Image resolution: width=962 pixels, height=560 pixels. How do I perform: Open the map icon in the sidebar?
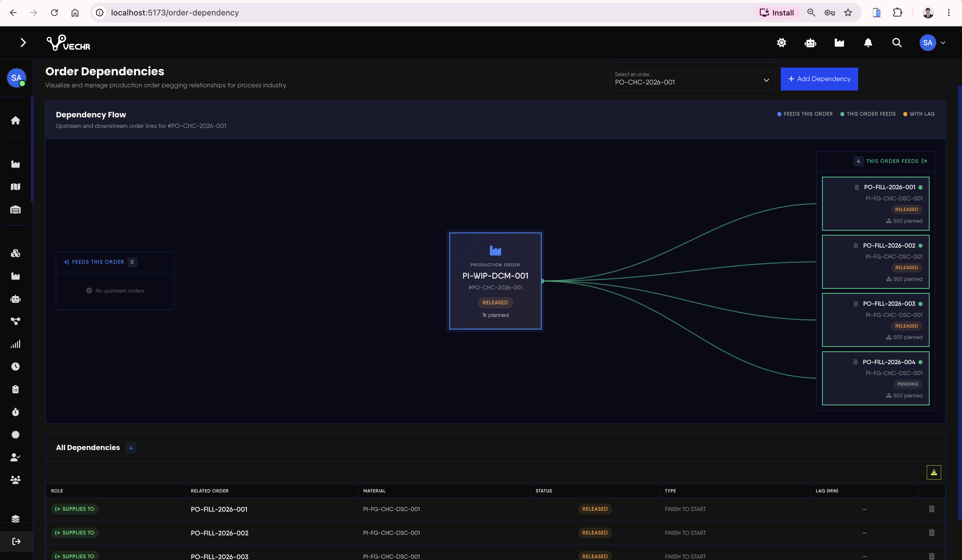(15, 187)
